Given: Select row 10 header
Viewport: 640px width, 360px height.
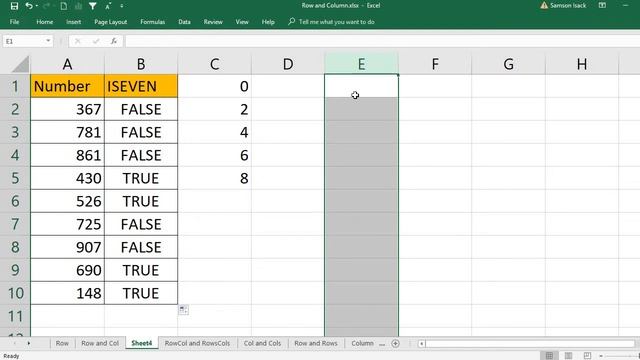Looking at the screenshot, I should [x=15, y=293].
